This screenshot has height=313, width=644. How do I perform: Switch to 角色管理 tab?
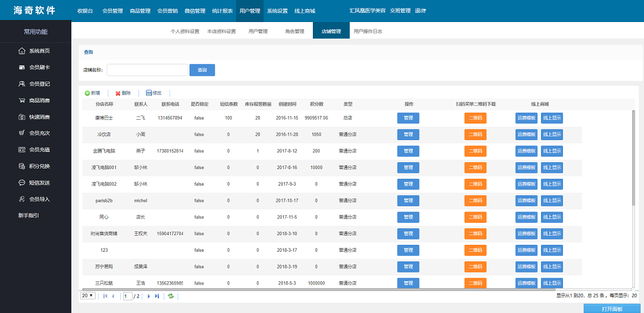pyautogui.click(x=295, y=31)
